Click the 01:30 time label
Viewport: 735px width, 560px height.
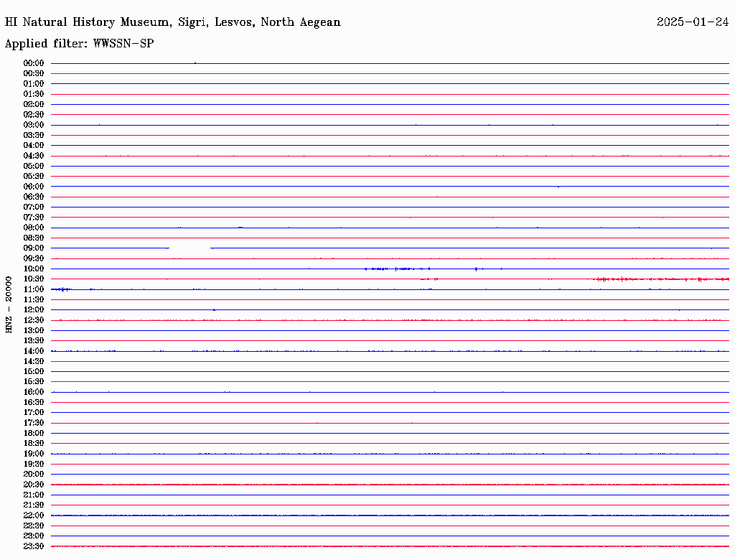pos(34,94)
